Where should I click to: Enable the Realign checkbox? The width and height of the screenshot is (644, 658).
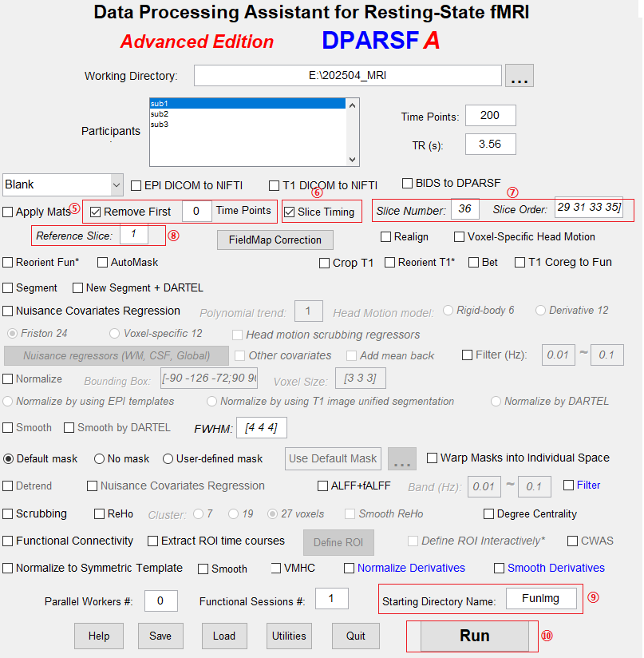(385, 237)
